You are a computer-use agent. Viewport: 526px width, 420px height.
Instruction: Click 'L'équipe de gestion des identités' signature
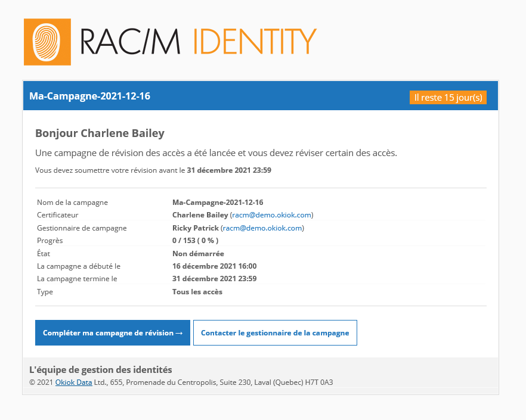(101, 370)
